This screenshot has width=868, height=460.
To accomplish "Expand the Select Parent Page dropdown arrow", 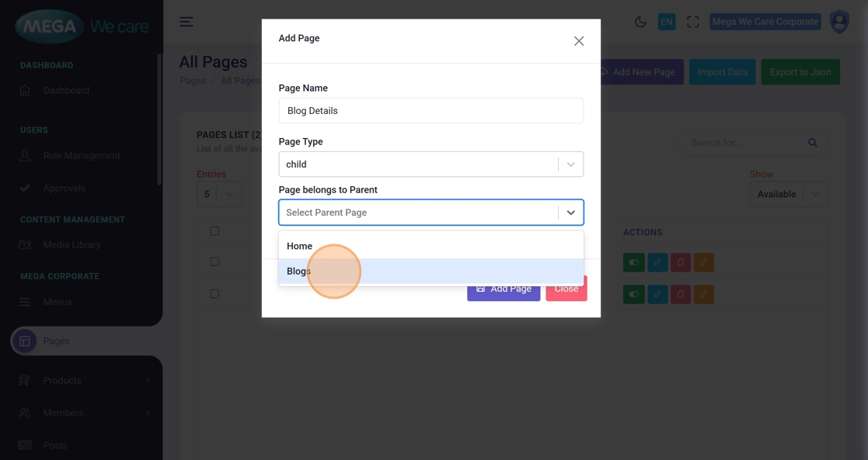I will (570, 213).
